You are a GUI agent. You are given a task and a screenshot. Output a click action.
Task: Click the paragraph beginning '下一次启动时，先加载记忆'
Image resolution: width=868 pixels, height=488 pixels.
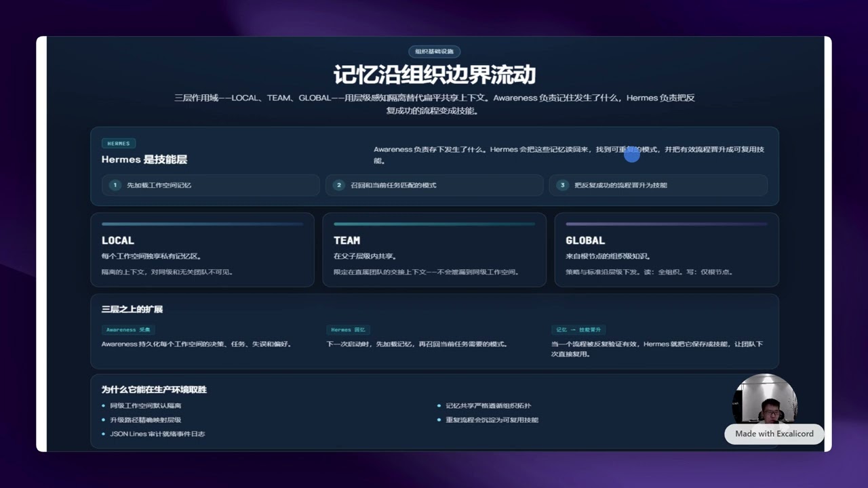click(x=417, y=344)
